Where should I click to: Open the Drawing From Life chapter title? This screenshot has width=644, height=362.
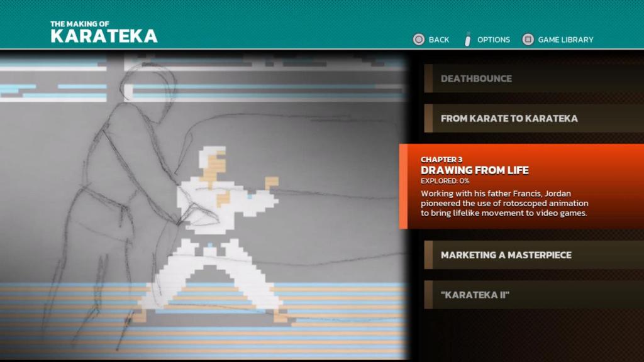coord(474,170)
